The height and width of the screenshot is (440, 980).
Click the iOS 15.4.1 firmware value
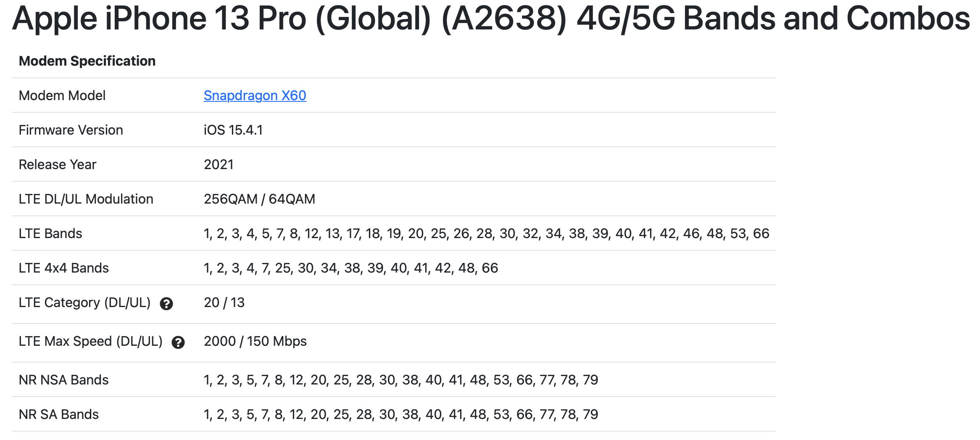pyautogui.click(x=233, y=130)
